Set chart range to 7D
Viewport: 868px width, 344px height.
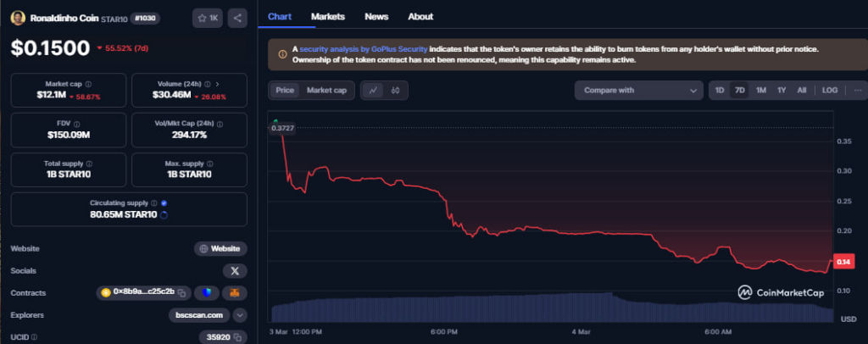coord(739,90)
